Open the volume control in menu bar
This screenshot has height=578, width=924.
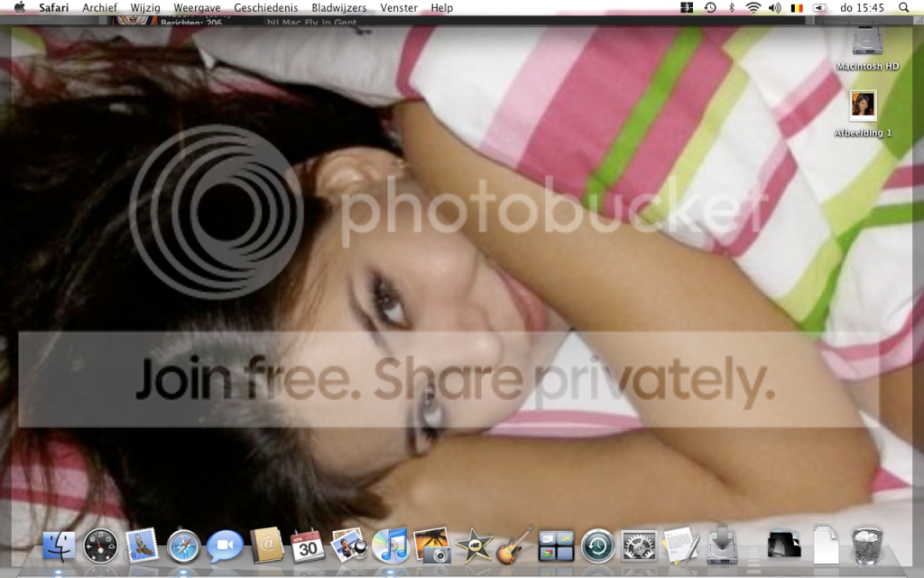775,7
